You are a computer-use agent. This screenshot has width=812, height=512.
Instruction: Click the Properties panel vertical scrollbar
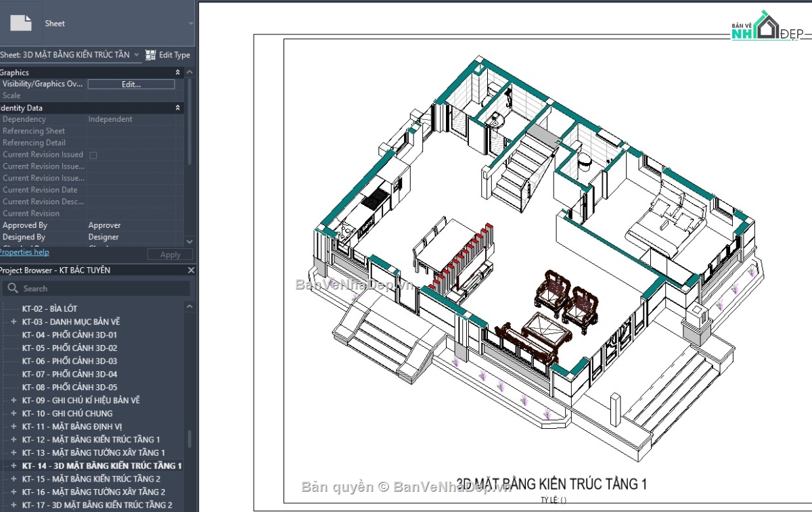coord(189,122)
